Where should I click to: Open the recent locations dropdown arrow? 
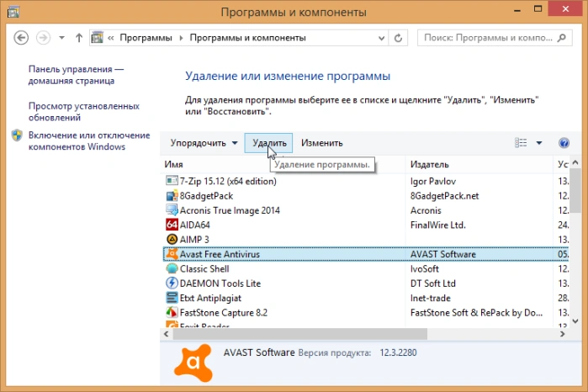tap(62, 38)
